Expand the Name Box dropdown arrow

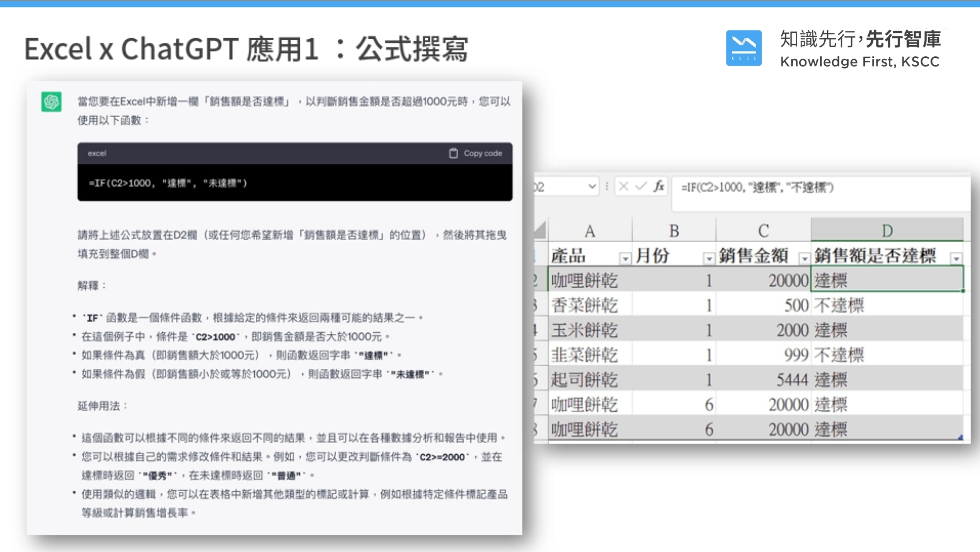[x=592, y=186]
